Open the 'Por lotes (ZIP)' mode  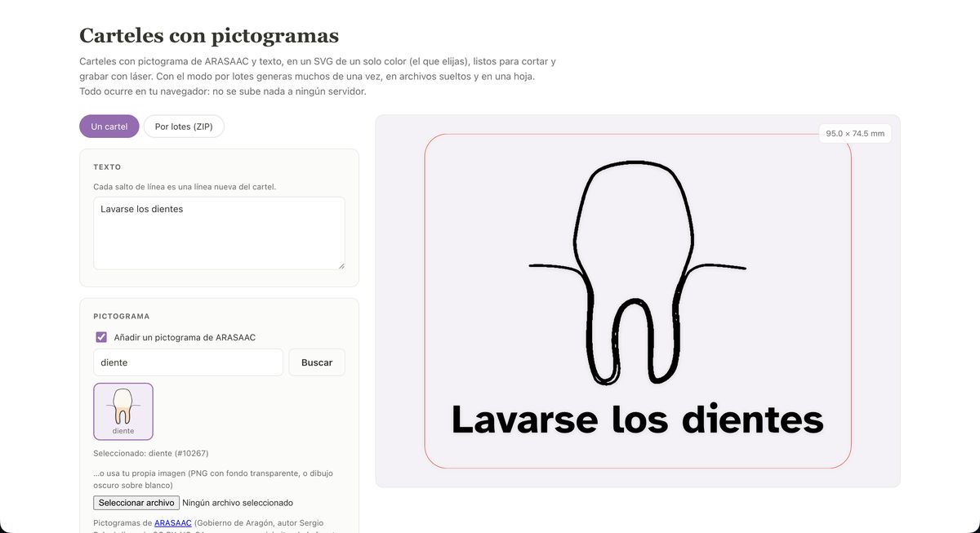184,127
